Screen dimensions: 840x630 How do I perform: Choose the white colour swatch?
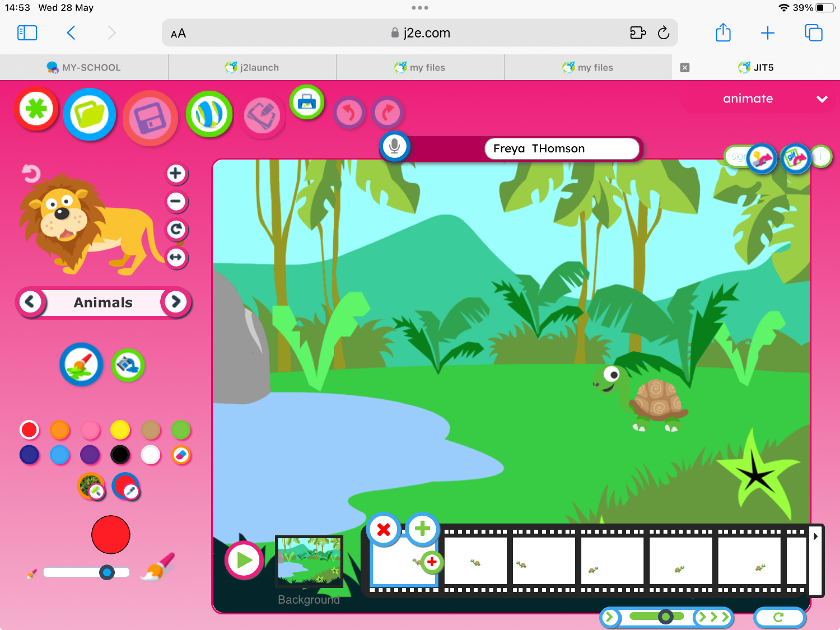tap(151, 455)
